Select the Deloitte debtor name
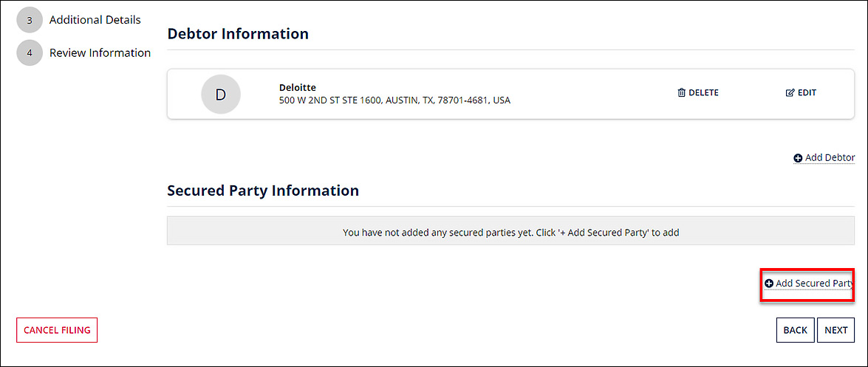This screenshot has width=868, height=367. [298, 88]
